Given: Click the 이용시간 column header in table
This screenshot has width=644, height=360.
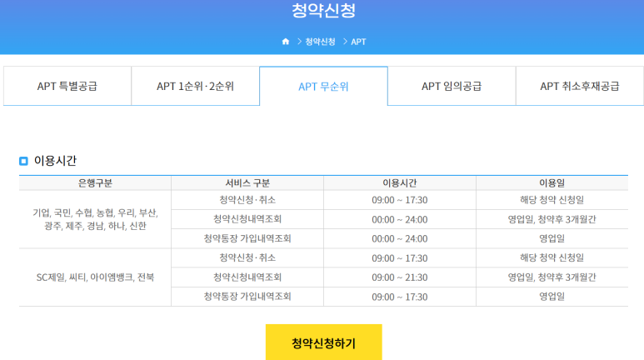Looking at the screenshot, I should tap(400, 182).
